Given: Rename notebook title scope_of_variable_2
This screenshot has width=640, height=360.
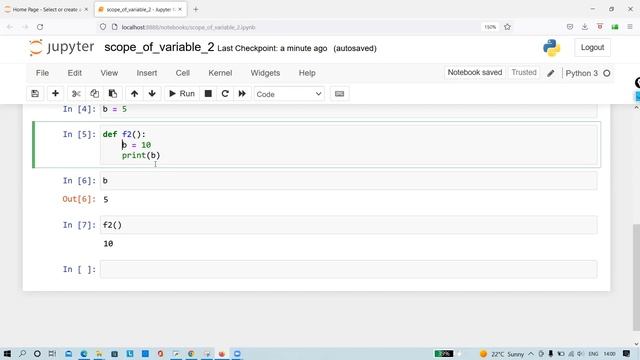Looking at the screenshot, I should point(159,47).
